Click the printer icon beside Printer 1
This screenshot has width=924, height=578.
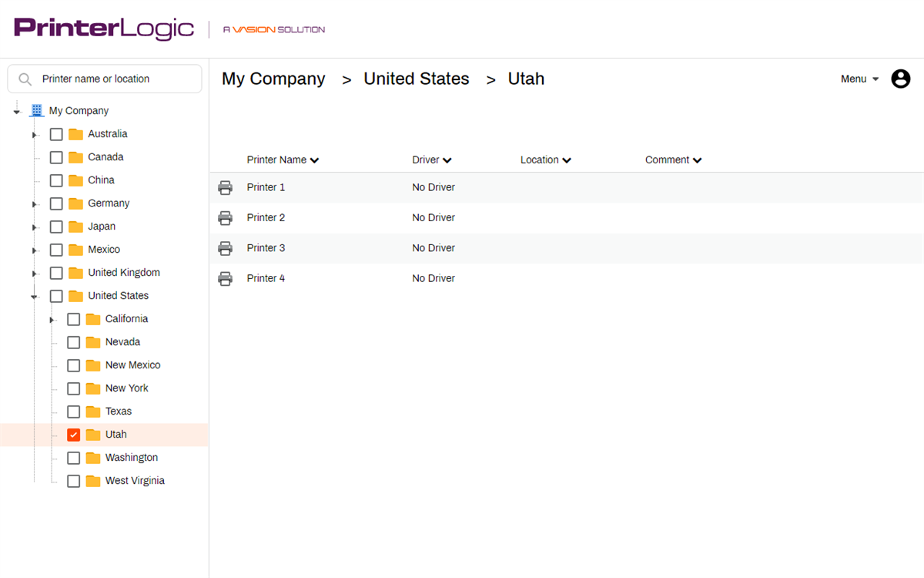(225, 187)
